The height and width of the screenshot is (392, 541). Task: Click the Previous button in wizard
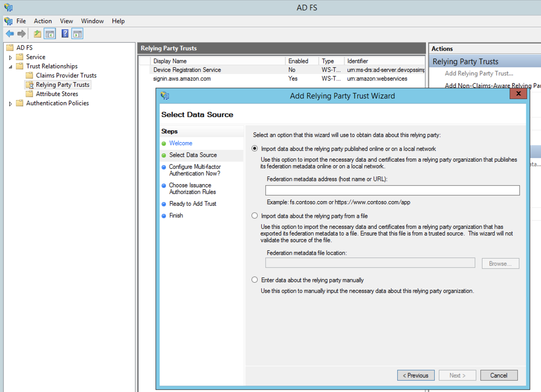416,376
